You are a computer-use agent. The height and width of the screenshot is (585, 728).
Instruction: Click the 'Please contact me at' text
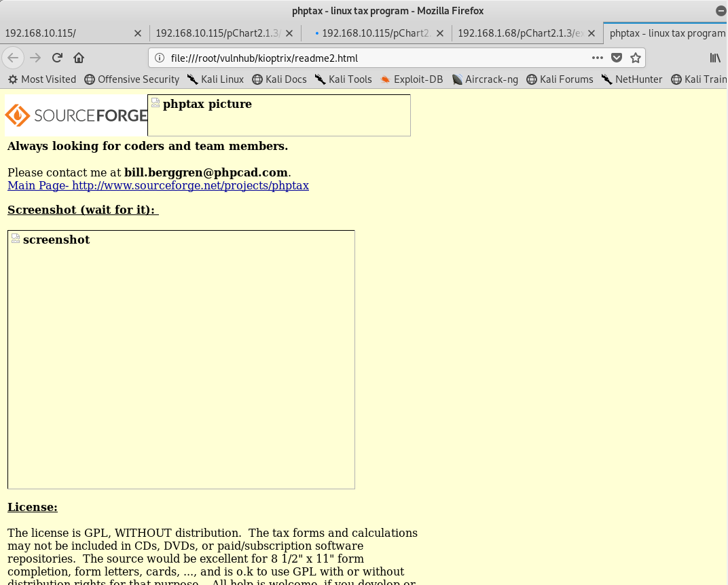[64, 172]
